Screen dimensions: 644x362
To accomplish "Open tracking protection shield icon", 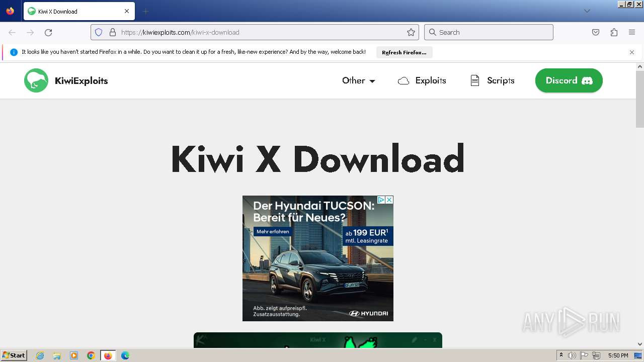I will (99, 32).
